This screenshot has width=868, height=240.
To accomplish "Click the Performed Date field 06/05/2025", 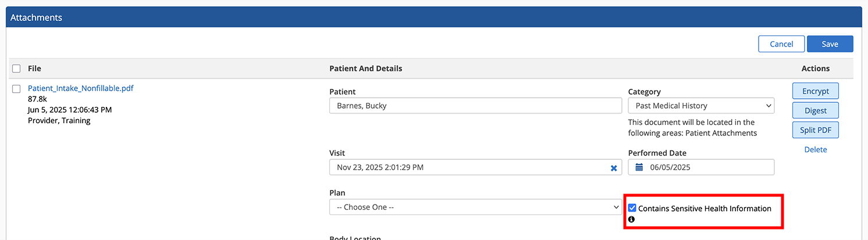I will 707,167.
